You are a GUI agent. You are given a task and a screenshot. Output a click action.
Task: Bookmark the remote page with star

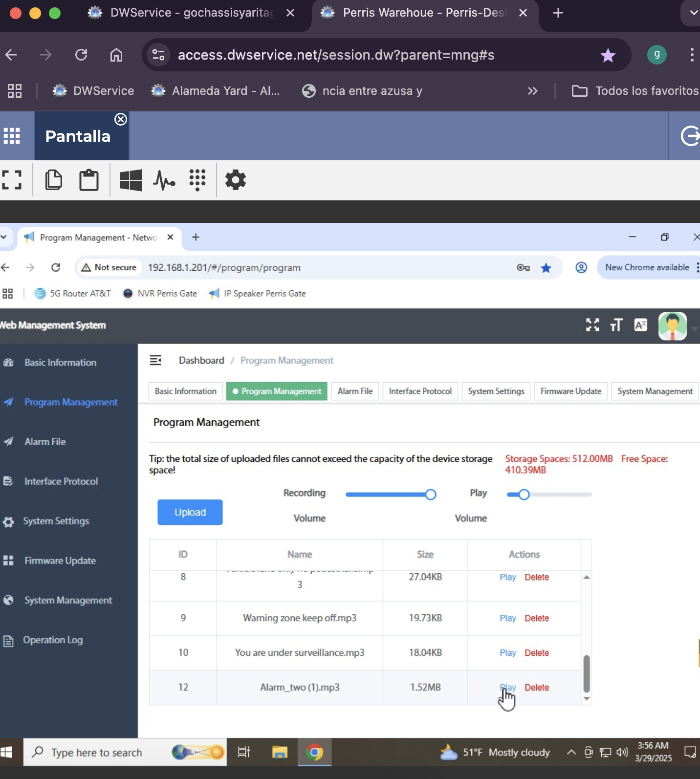coord(546,267)
